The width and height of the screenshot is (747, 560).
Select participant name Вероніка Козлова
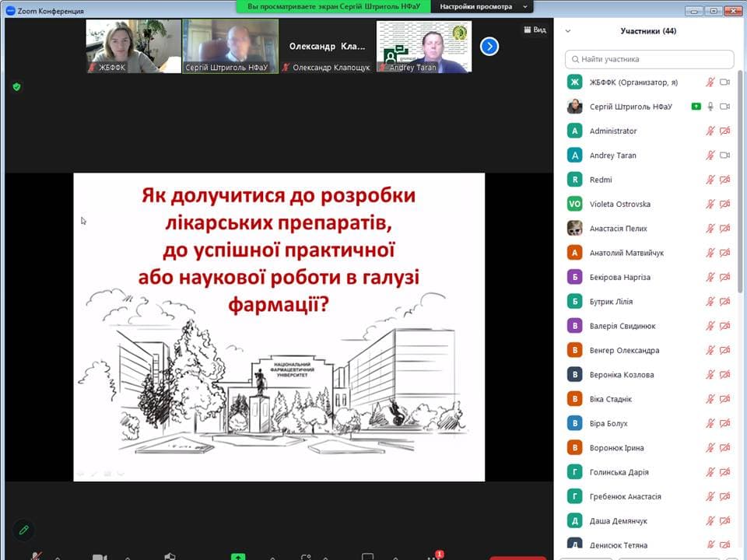622,375
